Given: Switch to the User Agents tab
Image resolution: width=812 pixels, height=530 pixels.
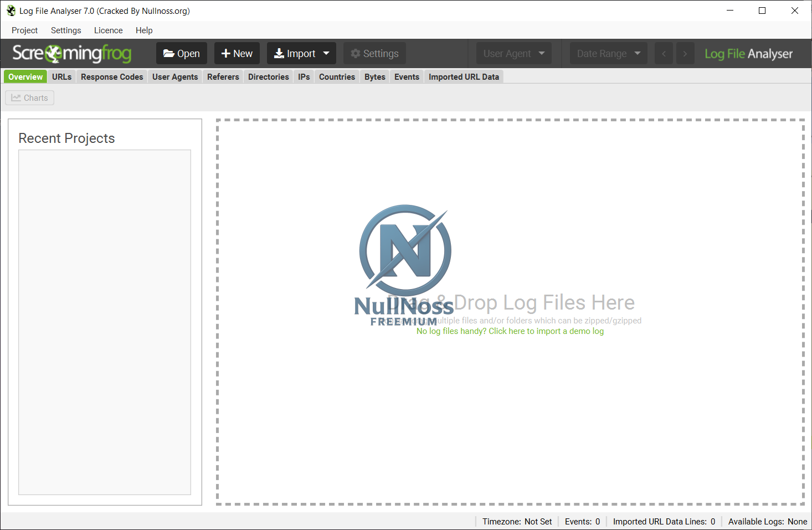Looking at the screenshot, I should [x=175, y=77].
